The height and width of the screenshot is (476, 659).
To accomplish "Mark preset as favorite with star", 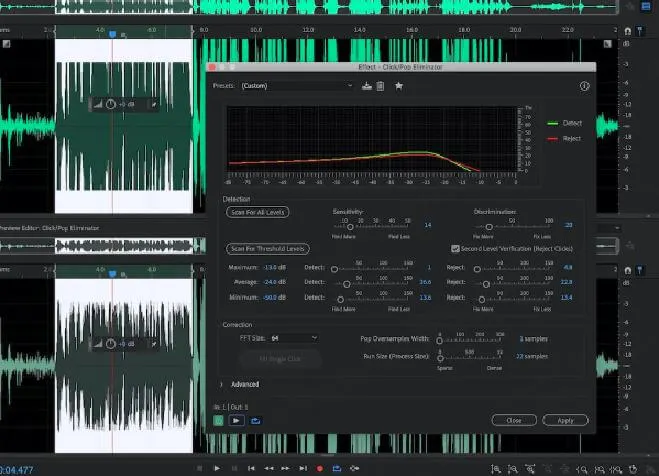I will click(398, 87).
